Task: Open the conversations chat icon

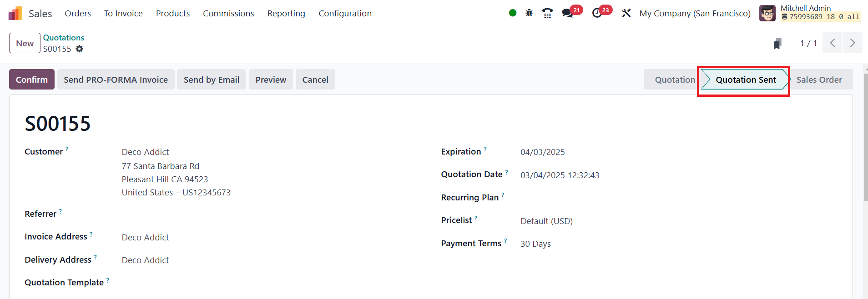Action: pos(567,13)
